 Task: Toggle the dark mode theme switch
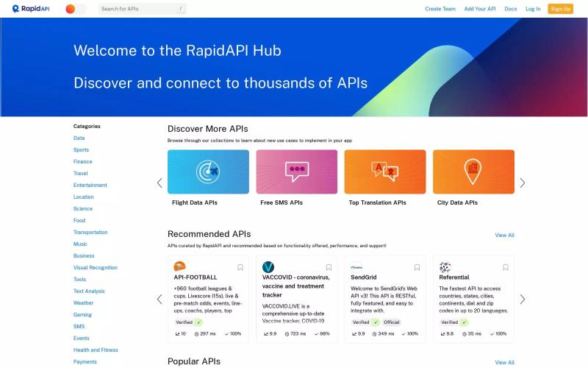76,9
